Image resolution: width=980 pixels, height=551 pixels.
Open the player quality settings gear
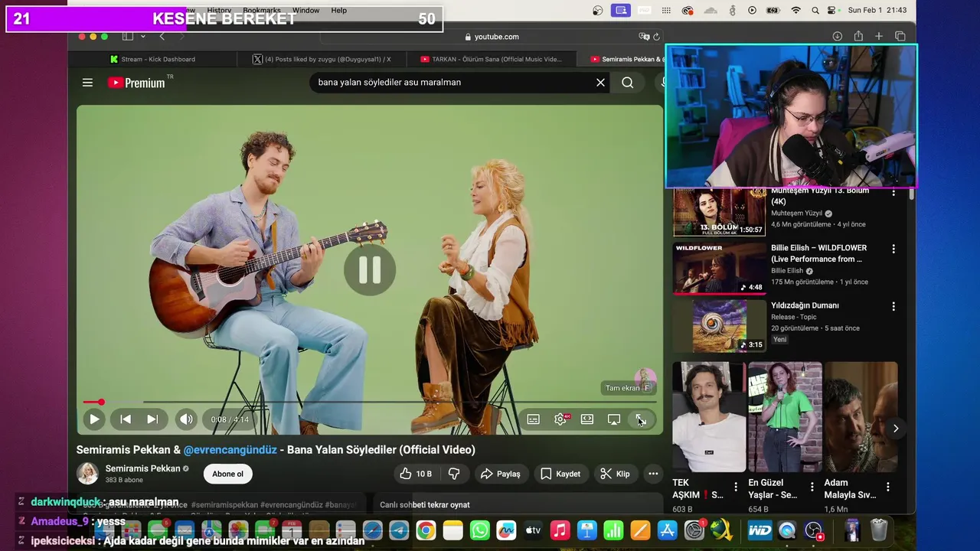tap(560, 419)
